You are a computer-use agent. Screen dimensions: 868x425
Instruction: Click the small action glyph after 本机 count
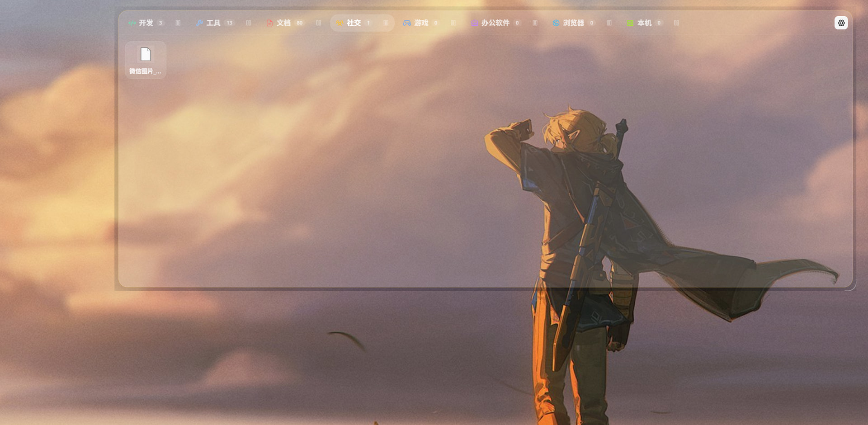point(677,23)
